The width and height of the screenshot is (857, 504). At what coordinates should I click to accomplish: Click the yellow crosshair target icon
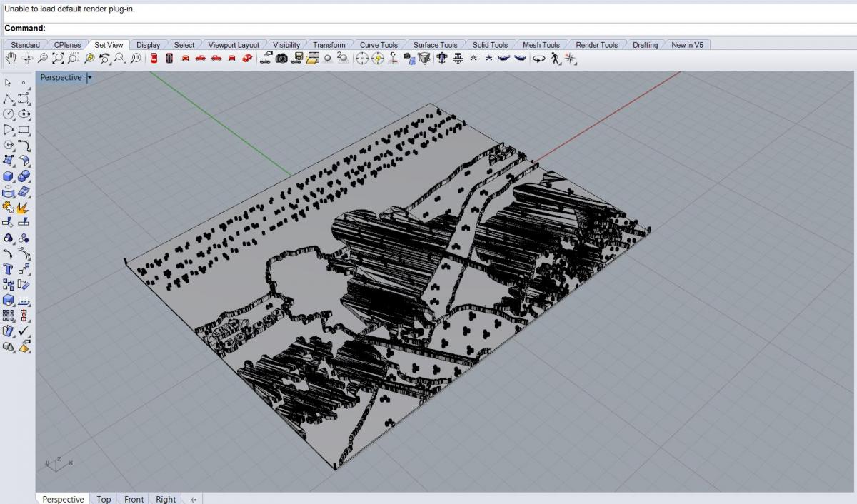pos(378,59)
